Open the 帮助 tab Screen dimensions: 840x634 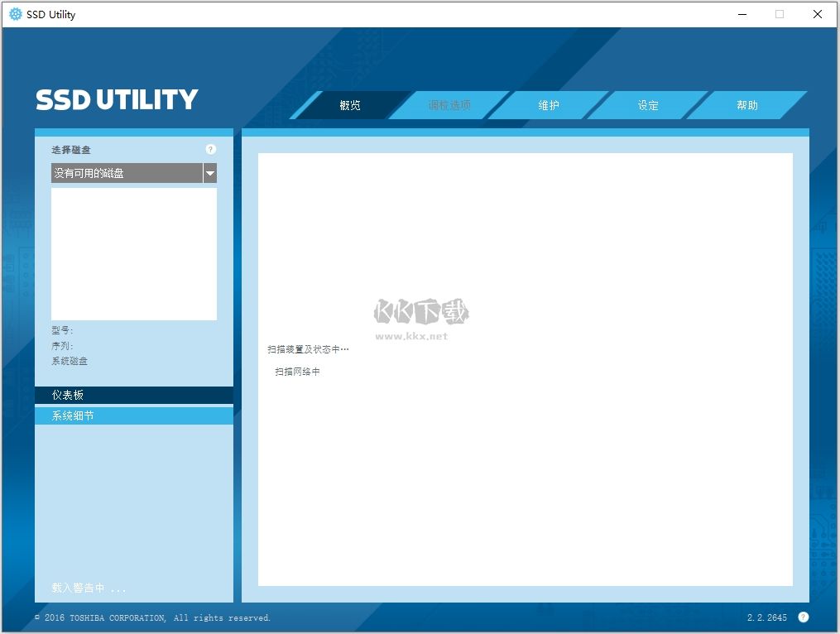746,105
